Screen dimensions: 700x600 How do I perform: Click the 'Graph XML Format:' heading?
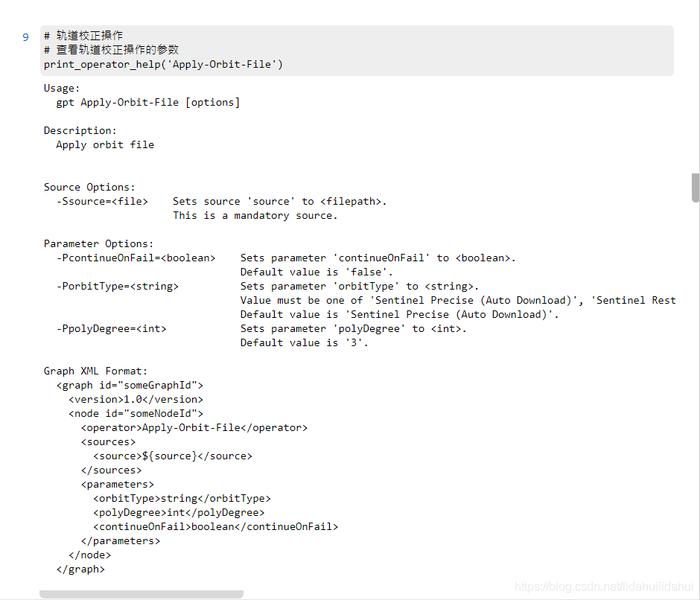(x=95, y=371)
